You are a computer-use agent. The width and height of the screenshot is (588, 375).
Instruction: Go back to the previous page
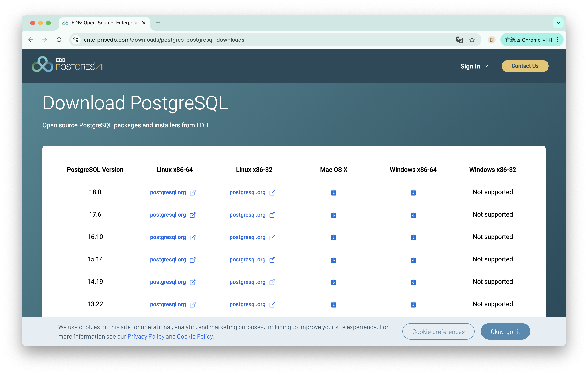point(31,40)
